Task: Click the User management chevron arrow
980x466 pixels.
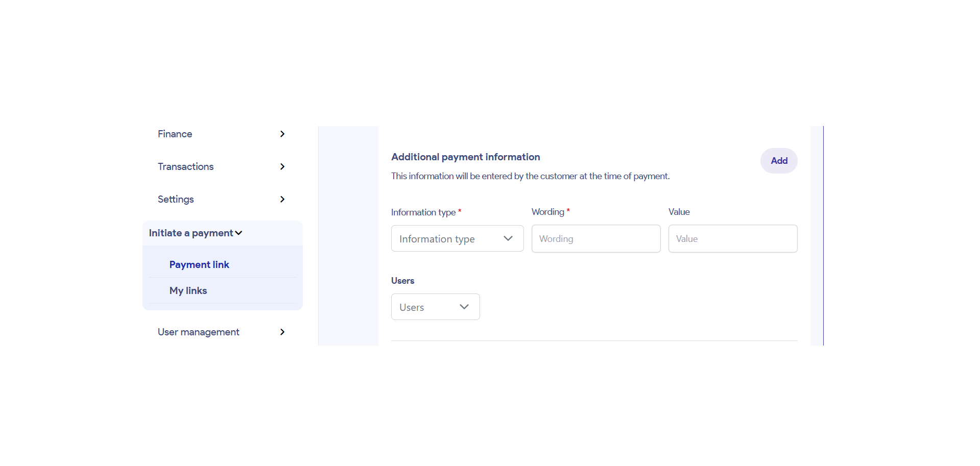Action: tap(282, 332)
